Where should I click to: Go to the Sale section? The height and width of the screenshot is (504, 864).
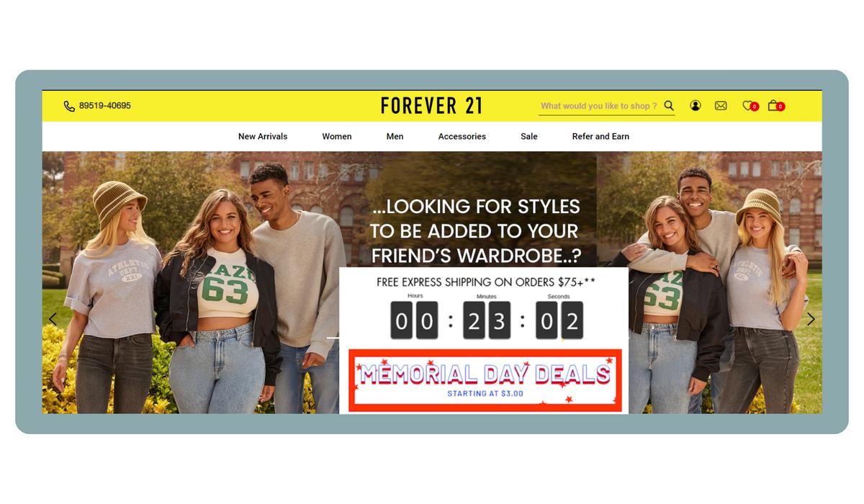point(529,136)
